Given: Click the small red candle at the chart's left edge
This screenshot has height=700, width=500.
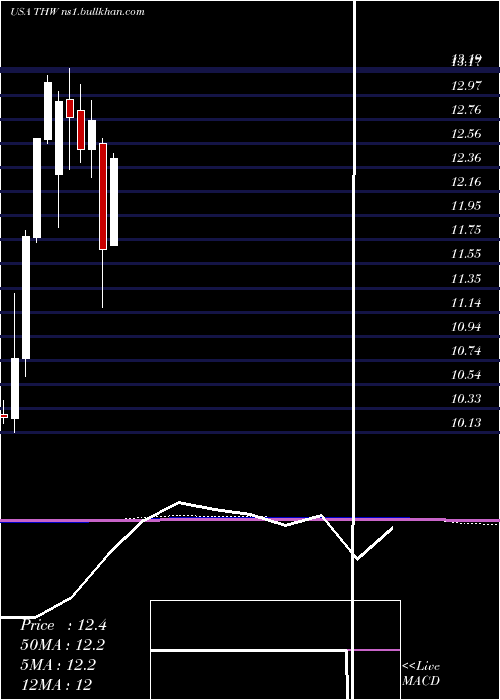Looking at the screenshot, I should pos(4,416).
